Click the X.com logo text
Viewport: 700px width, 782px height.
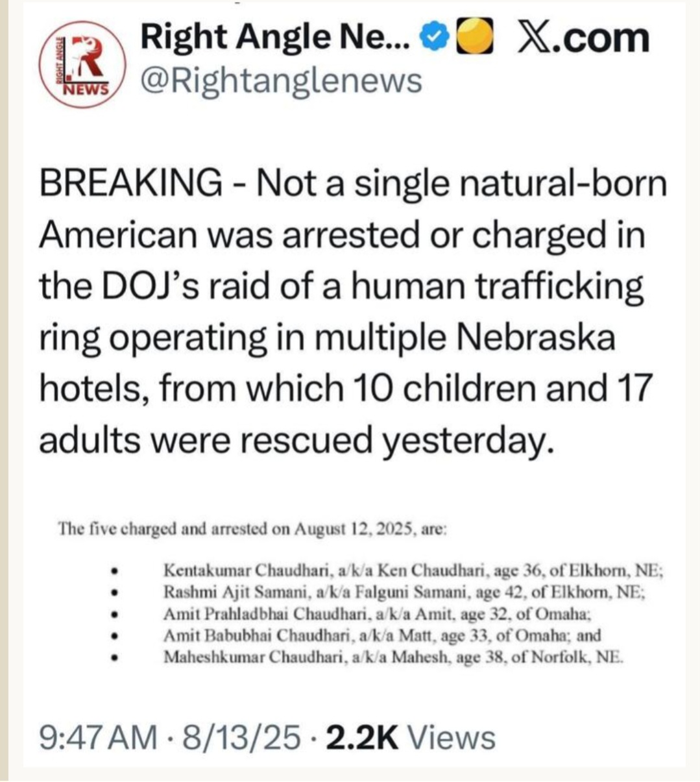(x=583, y=38)
